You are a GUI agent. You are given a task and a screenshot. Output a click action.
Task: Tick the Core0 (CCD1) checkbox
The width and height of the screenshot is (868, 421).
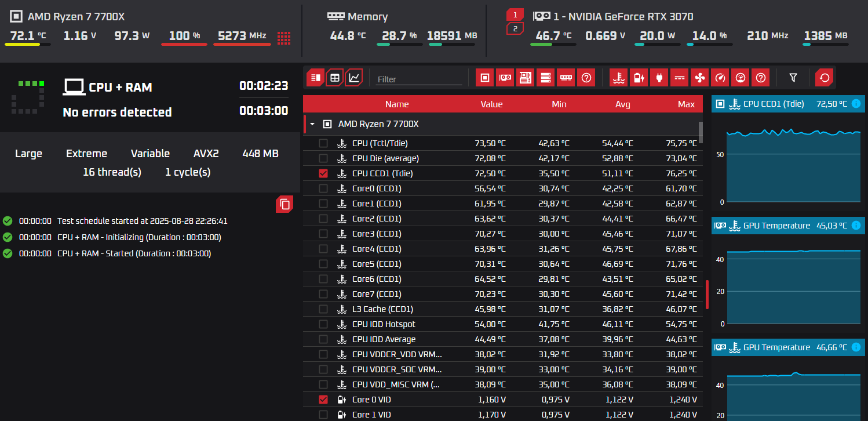323,188
